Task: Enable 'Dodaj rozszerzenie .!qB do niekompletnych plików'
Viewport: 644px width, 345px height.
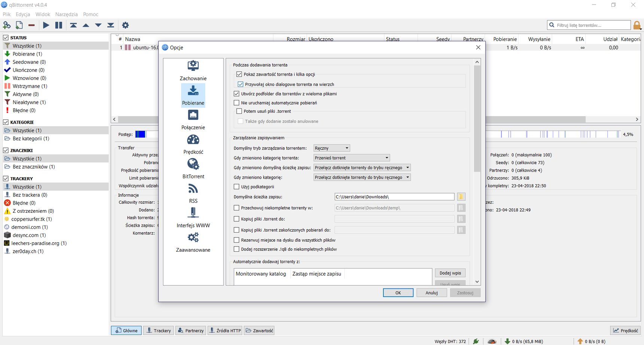Action: pyautogui.click(x=236, y=249)
